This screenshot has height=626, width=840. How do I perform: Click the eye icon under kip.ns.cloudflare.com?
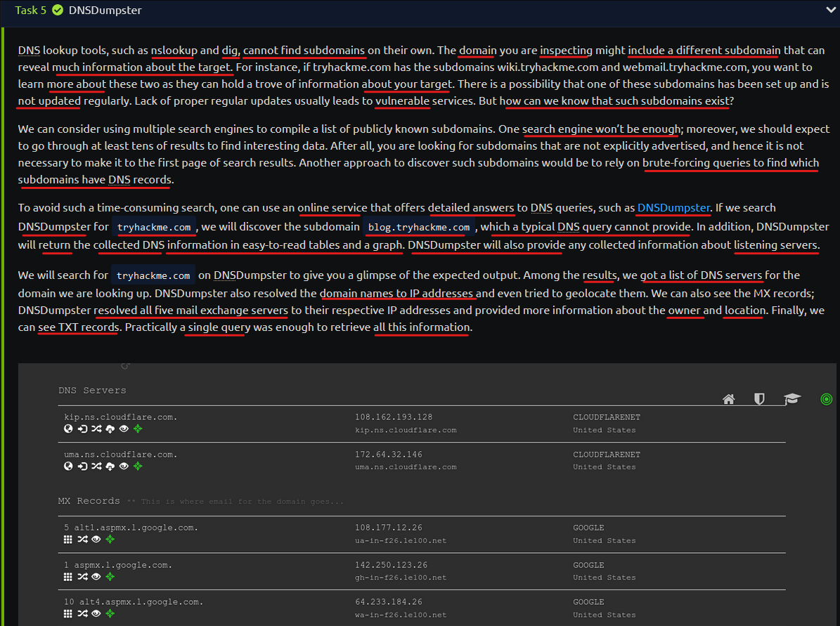124,429
